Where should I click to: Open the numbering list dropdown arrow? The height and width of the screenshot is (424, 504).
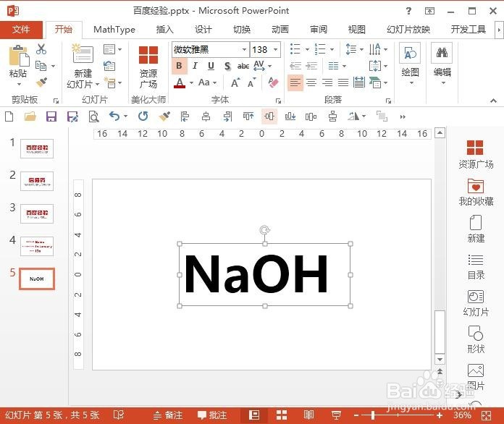tap(332, 49)
